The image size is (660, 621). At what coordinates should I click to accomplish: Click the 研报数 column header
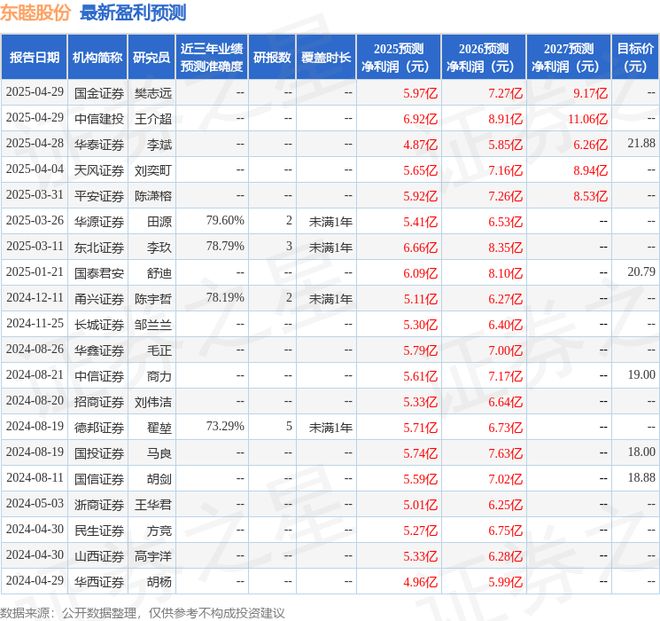[x=271, y=57]
